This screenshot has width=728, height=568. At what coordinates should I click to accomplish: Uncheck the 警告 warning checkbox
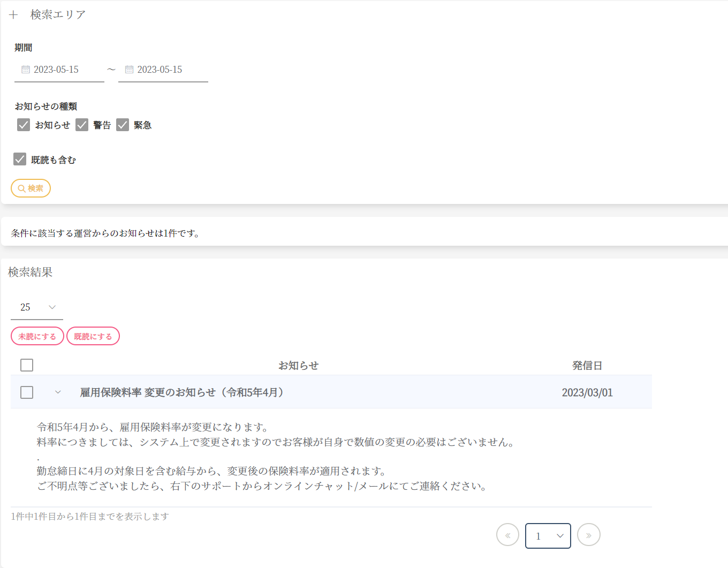point(82,125)
